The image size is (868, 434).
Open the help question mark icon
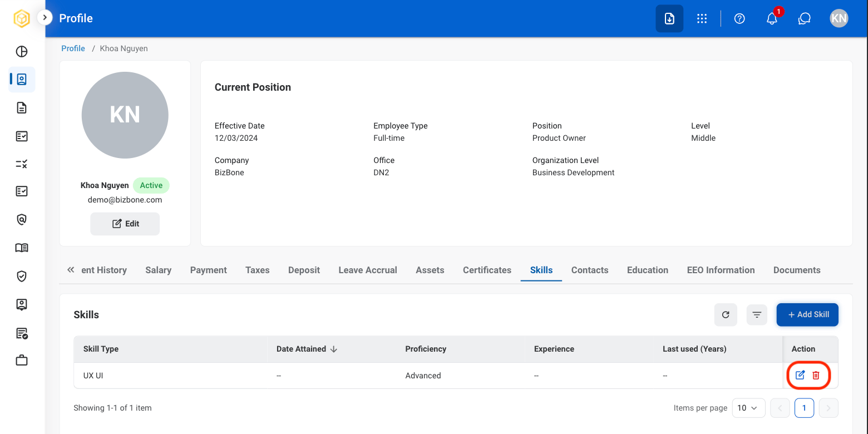(739, 18)
